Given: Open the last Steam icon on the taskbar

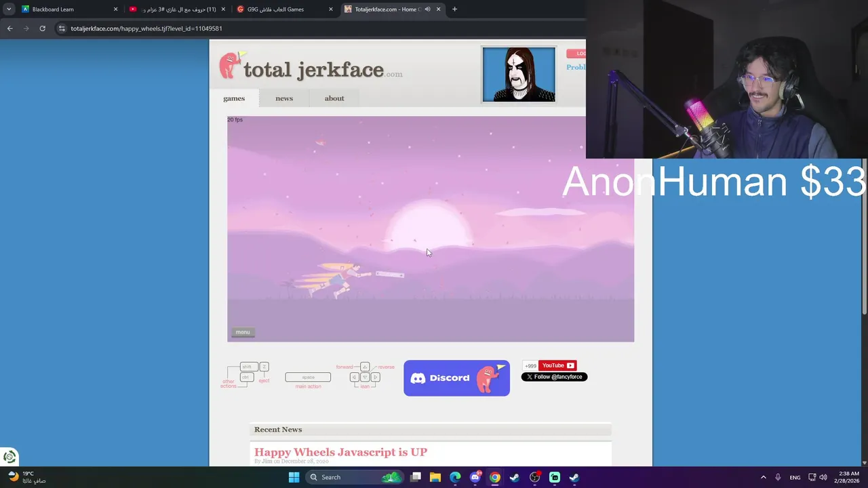Looking at the screenshot, I should (574, 477).
